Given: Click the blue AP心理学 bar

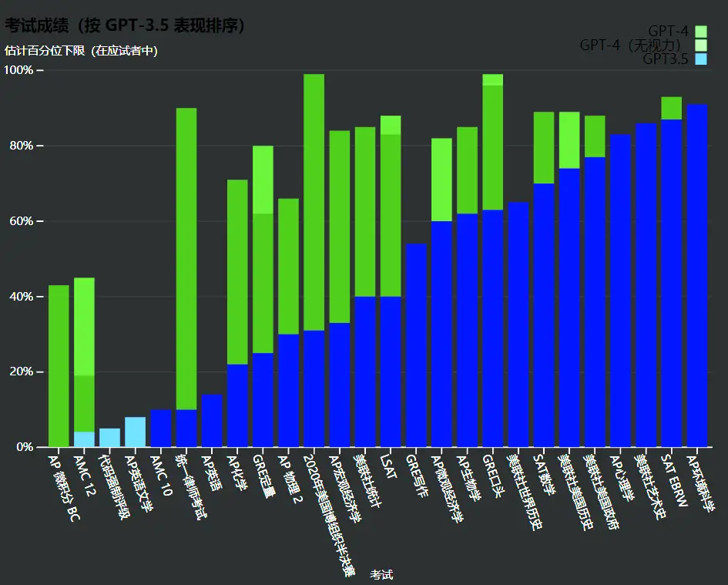Looking at the screenshot, I should [620, 291].
